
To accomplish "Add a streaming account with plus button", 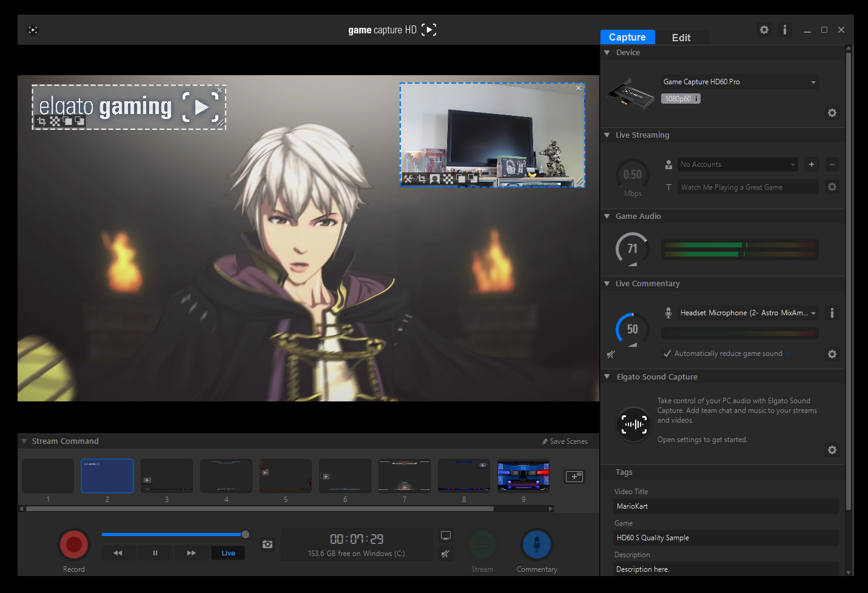I will tap(811, 164).
